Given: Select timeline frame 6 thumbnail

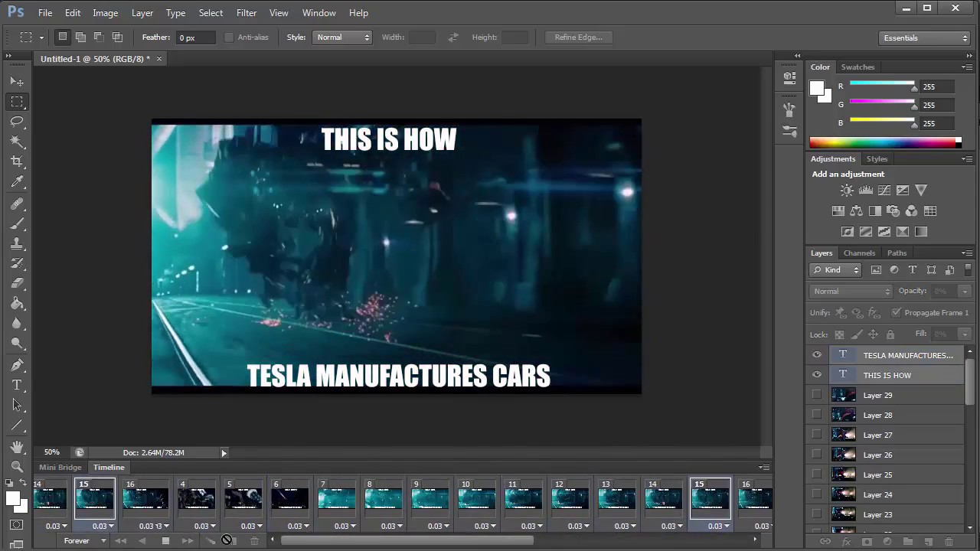Looking at the screenshot, I should [289, 499].
